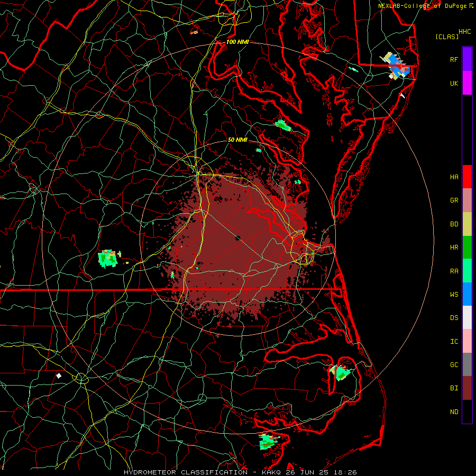This screenshot has height=476, width=476.
Task: Click the 'BI' legend label
Action: tap(454, 388)
